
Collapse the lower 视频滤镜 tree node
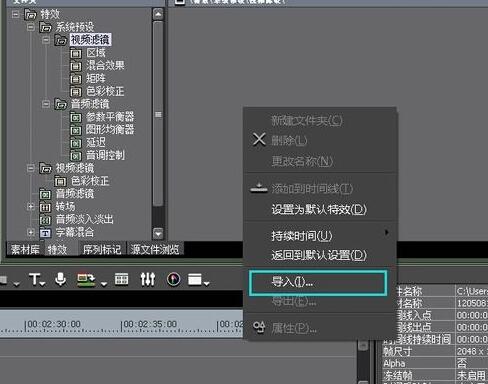coord(31,168)
